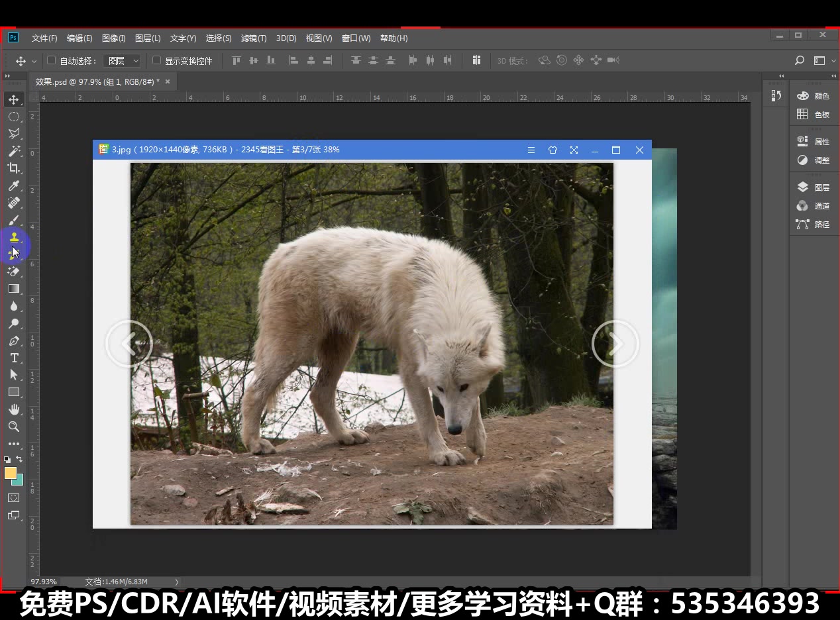Select the Clone Stamp tool
This screenshot has height=620, width=840.
click(x=14, y=237)
